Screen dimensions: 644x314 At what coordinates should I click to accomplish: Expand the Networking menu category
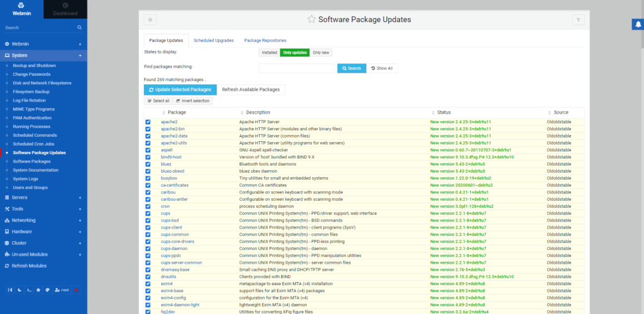43,220
